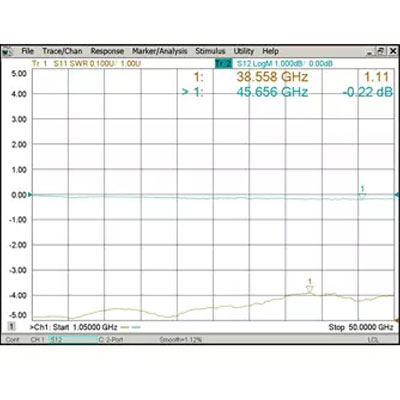Click the yellow trace legend line near Start
The height and width of the screenshot is (400, 400).
pyautogui.click(x=125, y=327)
